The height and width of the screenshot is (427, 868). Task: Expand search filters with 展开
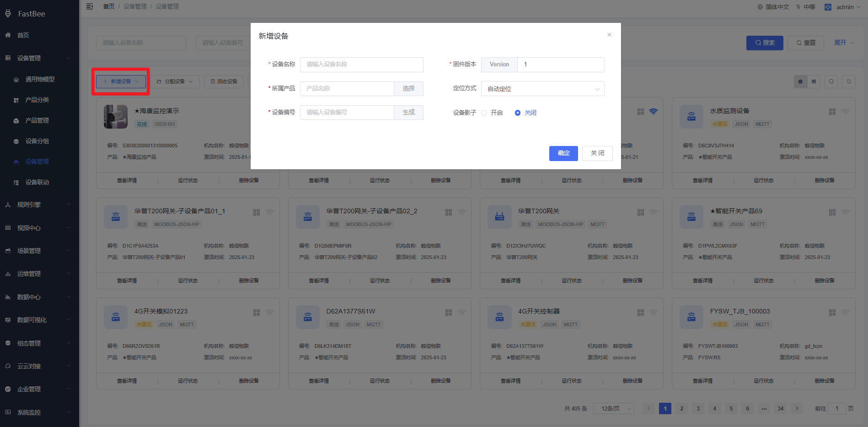pos(845,43)
